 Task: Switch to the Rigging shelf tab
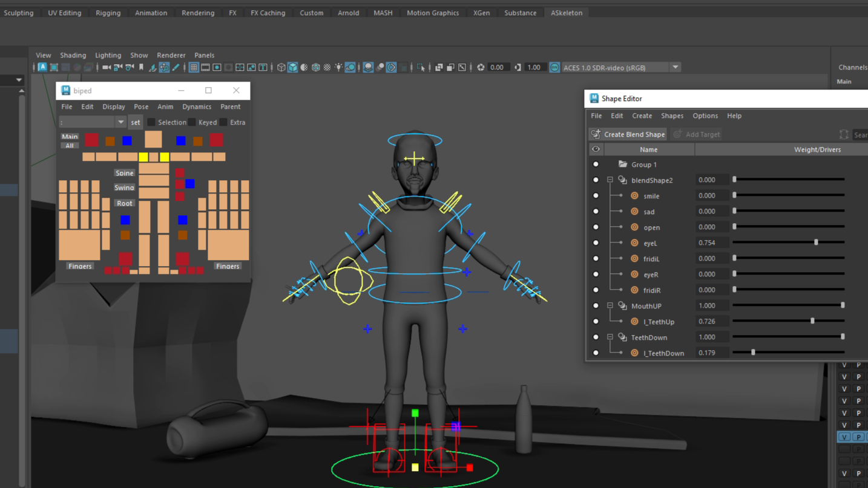[x=108, y=13]
